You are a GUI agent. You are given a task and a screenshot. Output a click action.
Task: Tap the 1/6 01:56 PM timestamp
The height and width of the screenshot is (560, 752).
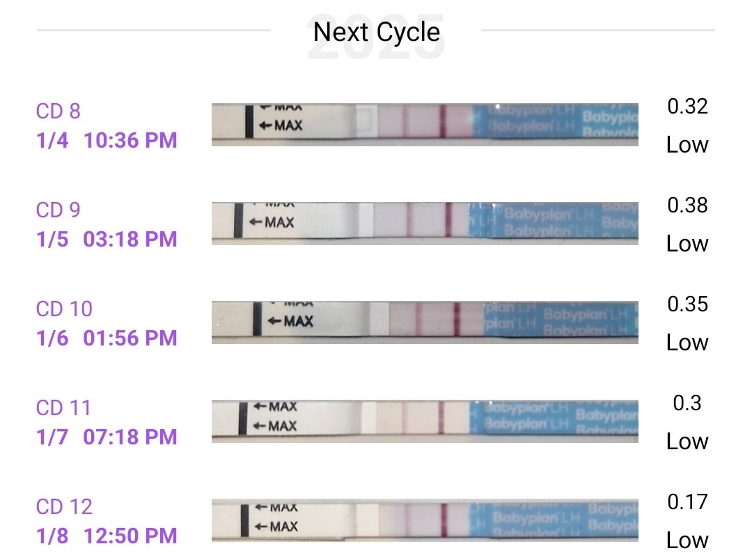click(107, 339)
